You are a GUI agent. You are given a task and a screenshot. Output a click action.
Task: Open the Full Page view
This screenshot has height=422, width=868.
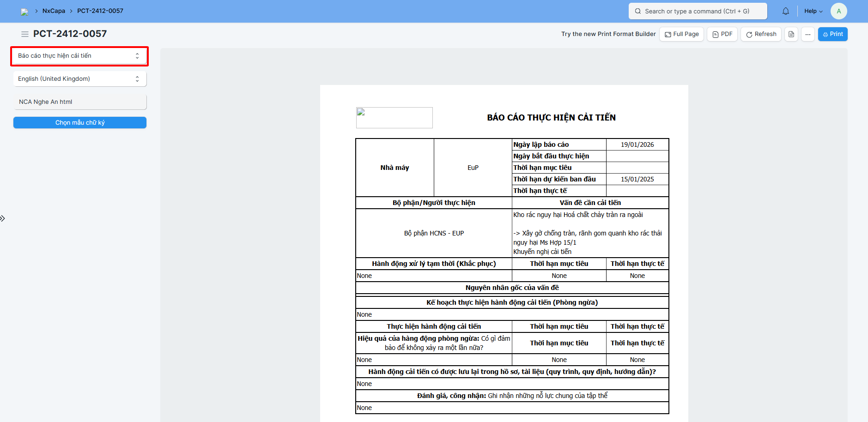click(x=681, y=34)
